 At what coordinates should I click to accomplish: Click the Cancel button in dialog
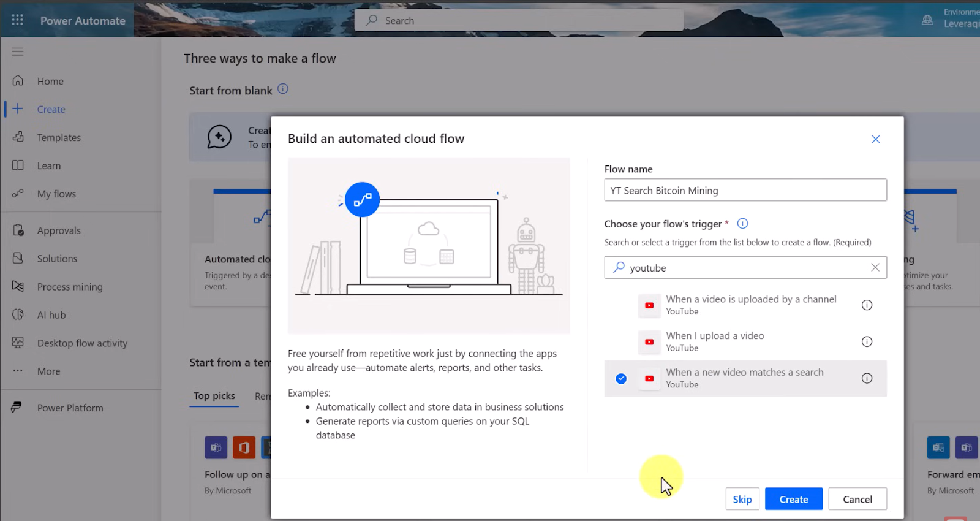click(x=858, y=499)
